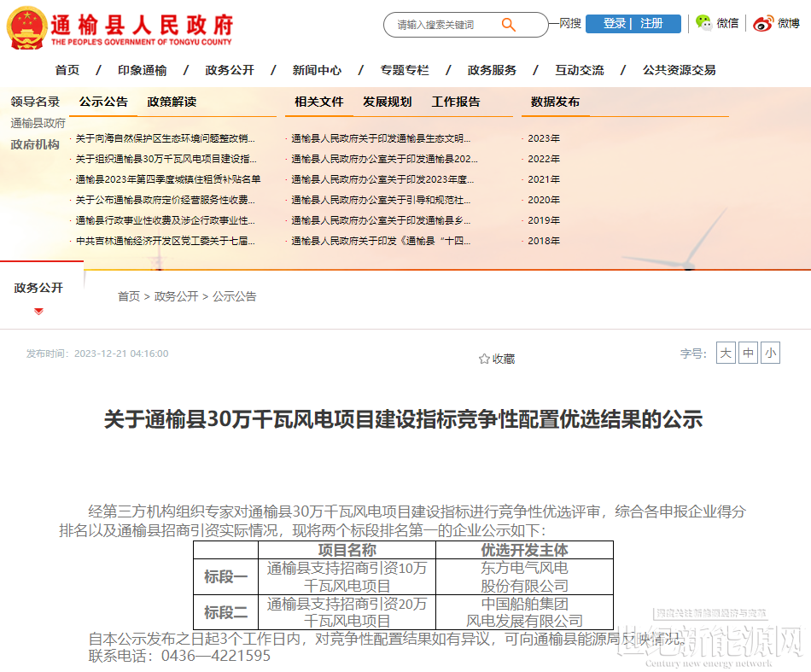Click the 注册 button
This screenshot has height=672, width=811.
(x=651, y=24)
